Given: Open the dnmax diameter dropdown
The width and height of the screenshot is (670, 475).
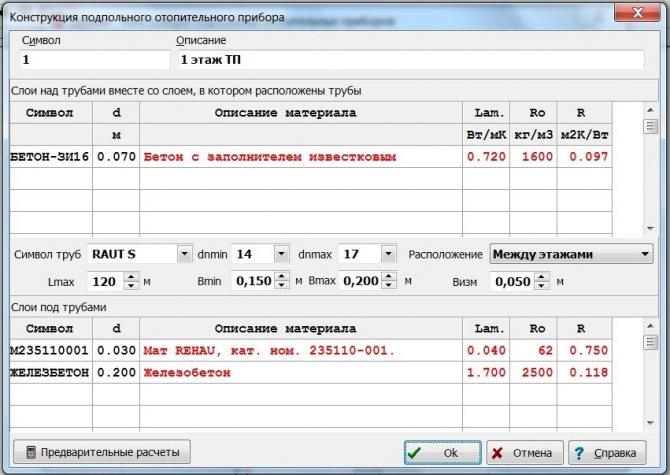Looking at the screenshot, I should coord(387,254).
